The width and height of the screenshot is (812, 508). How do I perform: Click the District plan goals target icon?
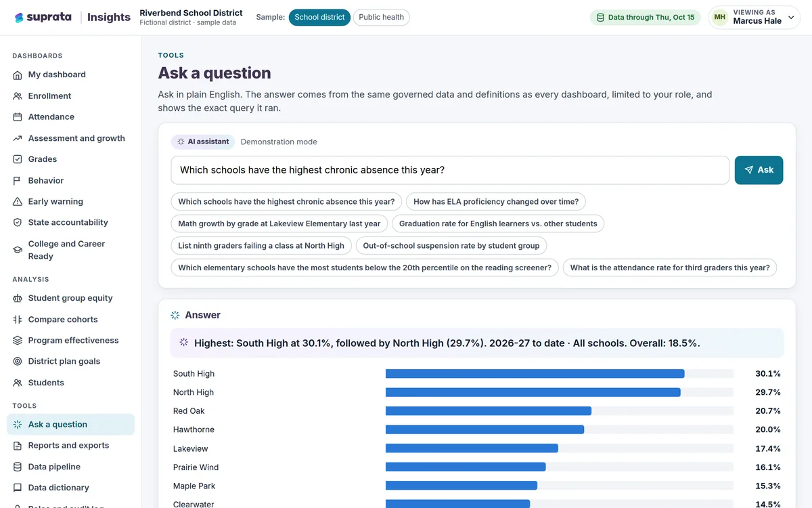point(18,362)
